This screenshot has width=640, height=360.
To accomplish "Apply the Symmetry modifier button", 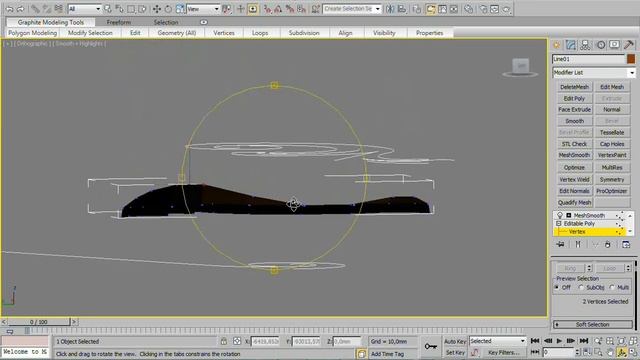I will click(x=612, y=180).
